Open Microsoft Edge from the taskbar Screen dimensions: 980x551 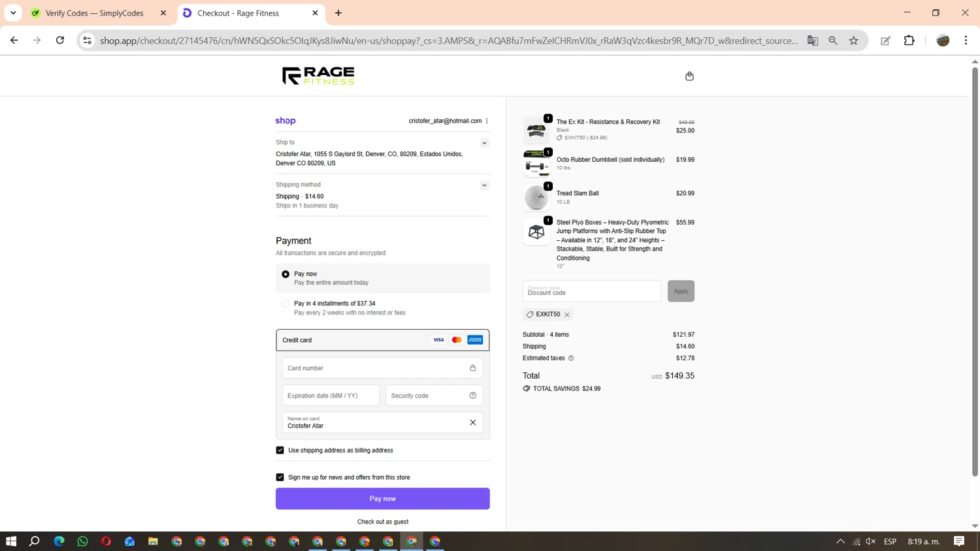pos(59,541)
